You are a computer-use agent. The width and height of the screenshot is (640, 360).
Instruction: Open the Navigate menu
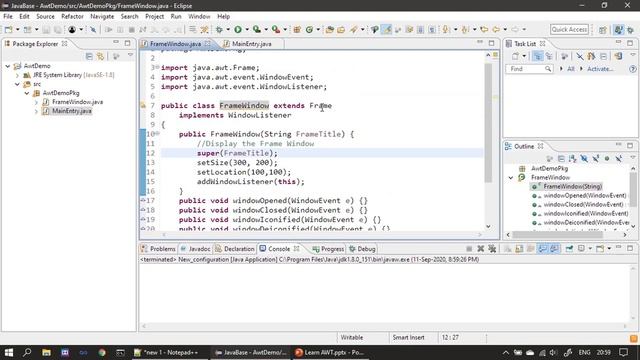click(x=102, y=16)
